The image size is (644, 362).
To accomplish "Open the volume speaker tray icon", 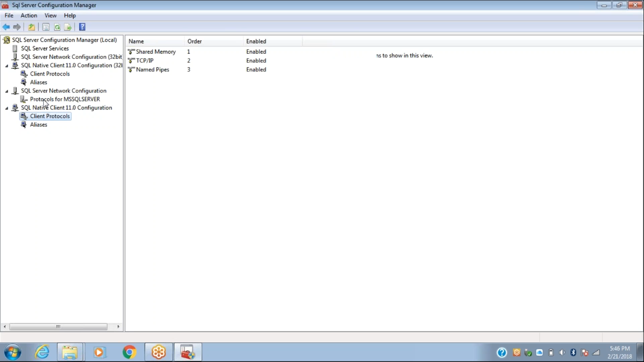I will [562, 353].
